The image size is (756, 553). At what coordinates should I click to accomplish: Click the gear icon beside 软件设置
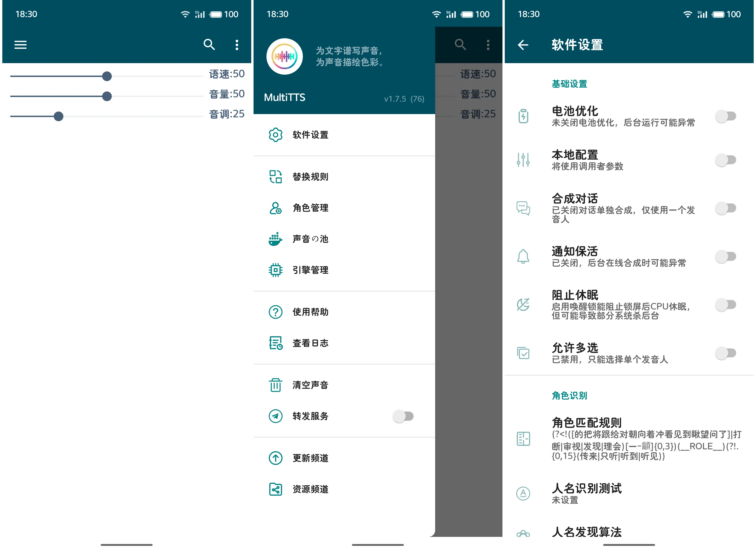click(276, 135)
